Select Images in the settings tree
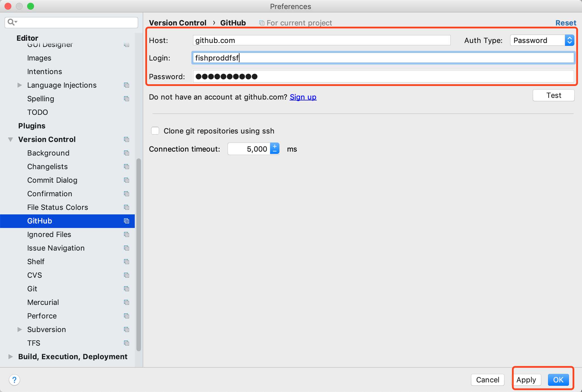The width and height of the screenshot is (582, 392). (x=39, y=58)
